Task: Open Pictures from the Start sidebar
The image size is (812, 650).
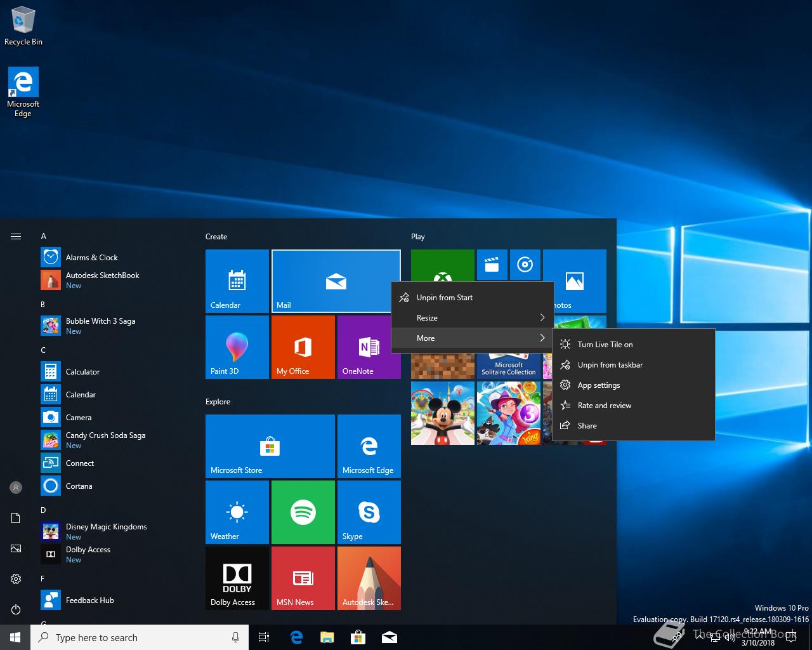Action: 16,548
